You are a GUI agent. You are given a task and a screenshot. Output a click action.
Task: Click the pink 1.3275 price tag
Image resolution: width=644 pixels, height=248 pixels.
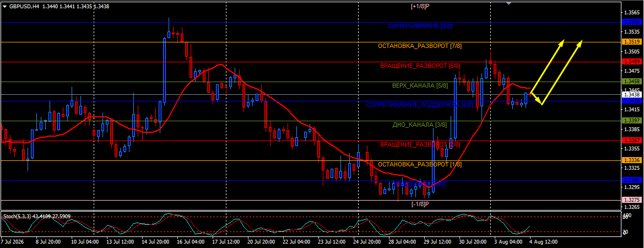630,200
